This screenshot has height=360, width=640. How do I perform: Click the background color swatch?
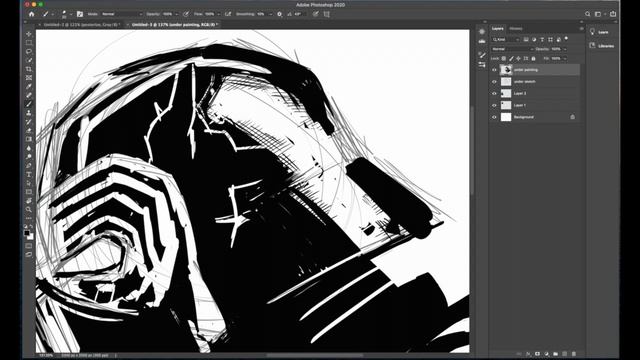coord(31,237)
